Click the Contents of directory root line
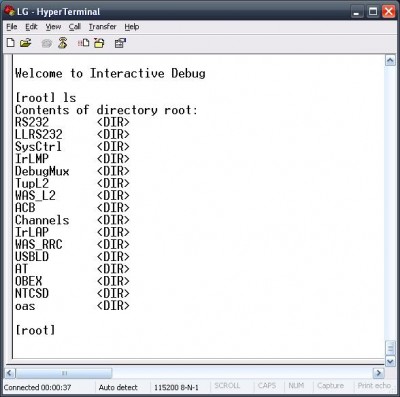This screenshot has height=397, width=400. click(x=107, y=110)
